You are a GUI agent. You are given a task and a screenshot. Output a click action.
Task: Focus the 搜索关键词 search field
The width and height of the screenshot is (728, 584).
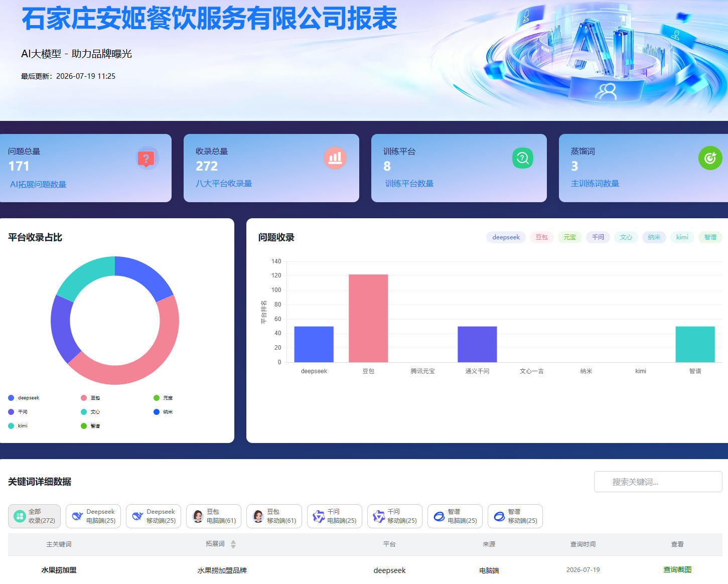(x=658, y=482)
